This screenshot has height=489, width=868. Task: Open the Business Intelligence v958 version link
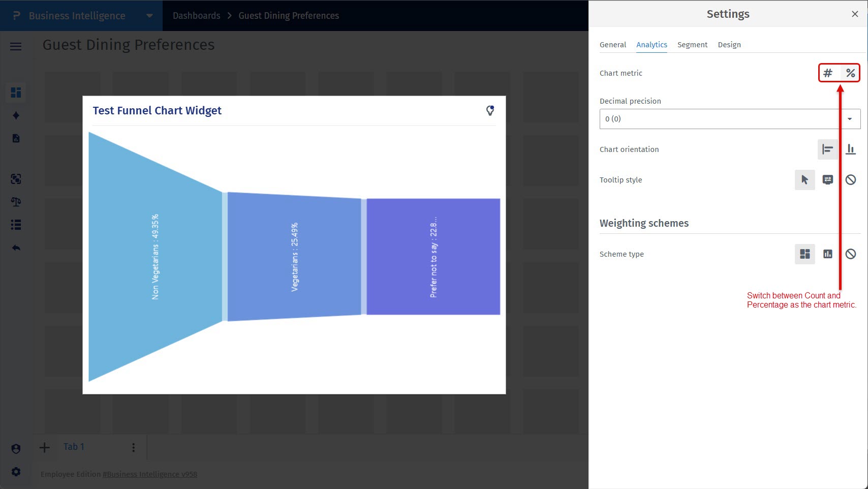pos(150,474)
